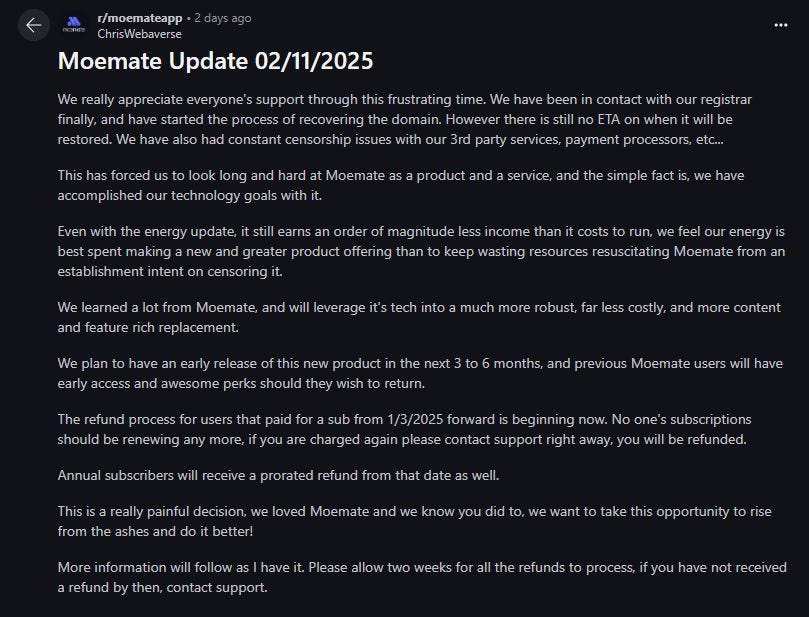Screen dimensions: 809x617
Task: Click the first paragraph of the post body
Action: [x=420, y=119]
